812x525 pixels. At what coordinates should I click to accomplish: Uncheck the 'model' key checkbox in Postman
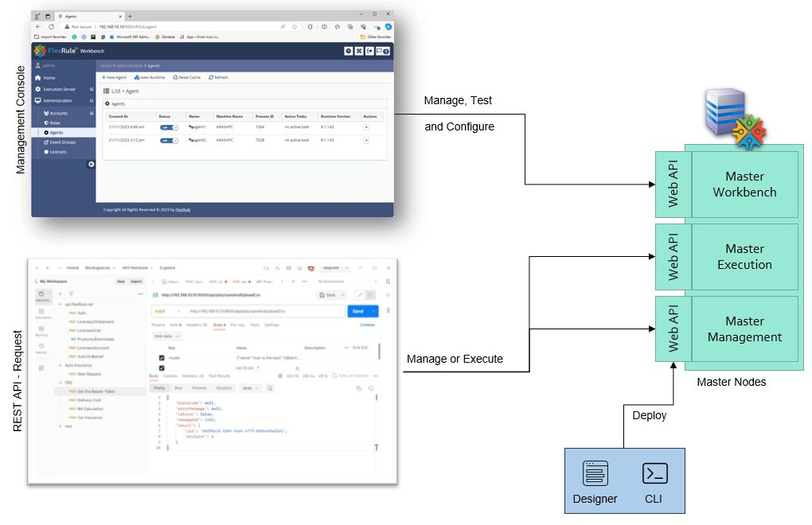(x=162, y=358)
